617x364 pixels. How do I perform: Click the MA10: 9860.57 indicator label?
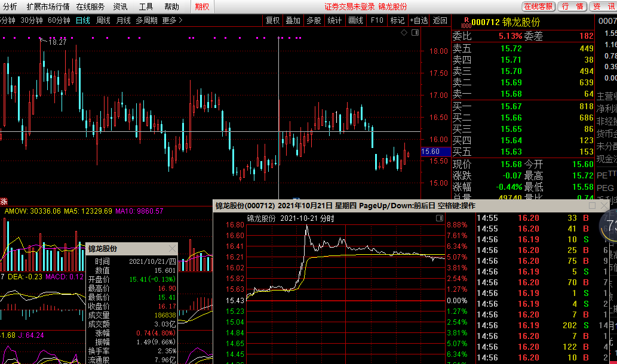pos(139,211)
